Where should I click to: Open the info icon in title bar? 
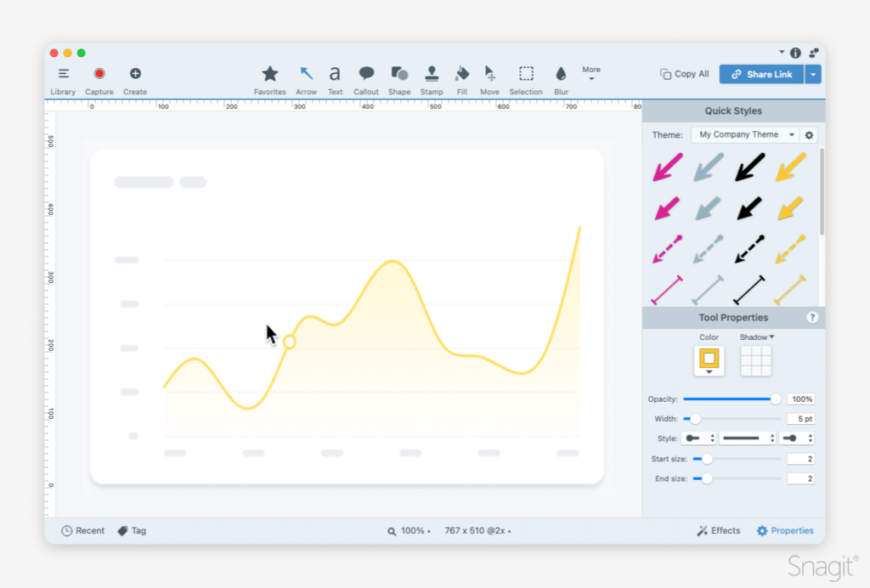tap(795, 53)
